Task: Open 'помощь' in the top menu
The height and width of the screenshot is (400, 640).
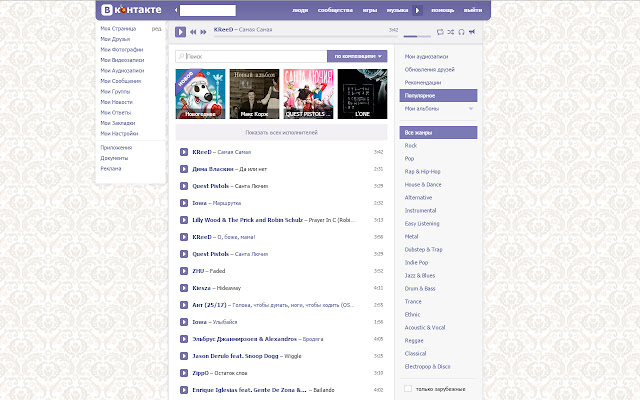Action: pyautogui.click(x=442, y=10)
